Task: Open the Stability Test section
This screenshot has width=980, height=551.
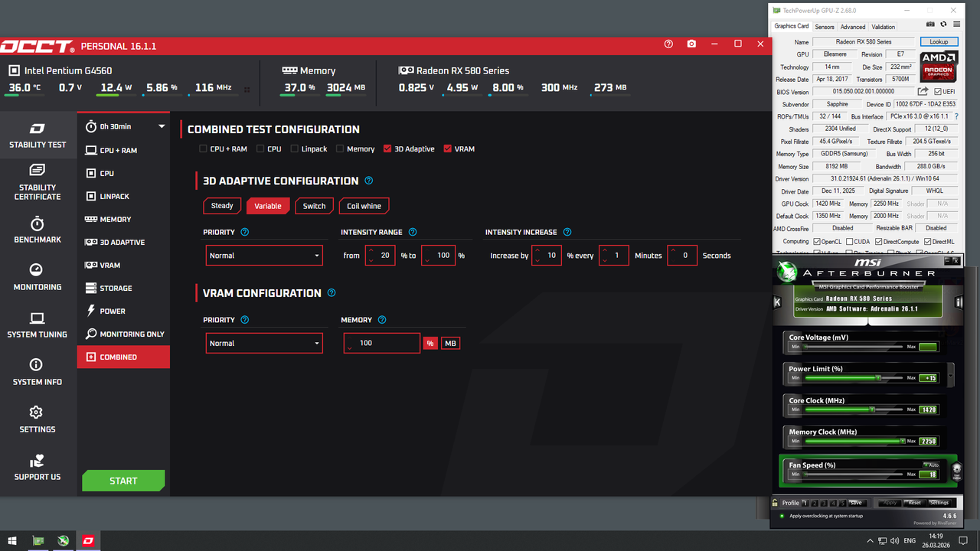Action: click(38, 135)
